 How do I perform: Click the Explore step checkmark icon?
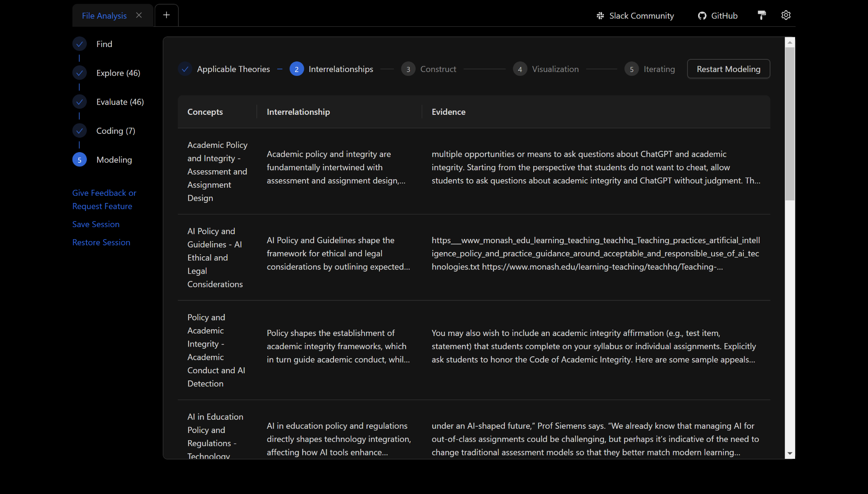pyautogui.click(x=79, y=73)
